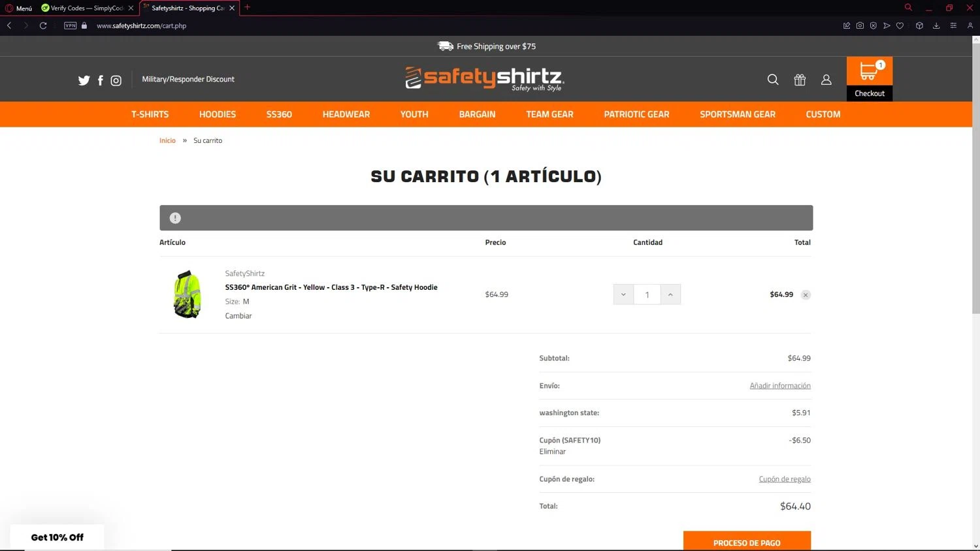Click the PROCESO DE PAGO button

(x=747, y=542)
